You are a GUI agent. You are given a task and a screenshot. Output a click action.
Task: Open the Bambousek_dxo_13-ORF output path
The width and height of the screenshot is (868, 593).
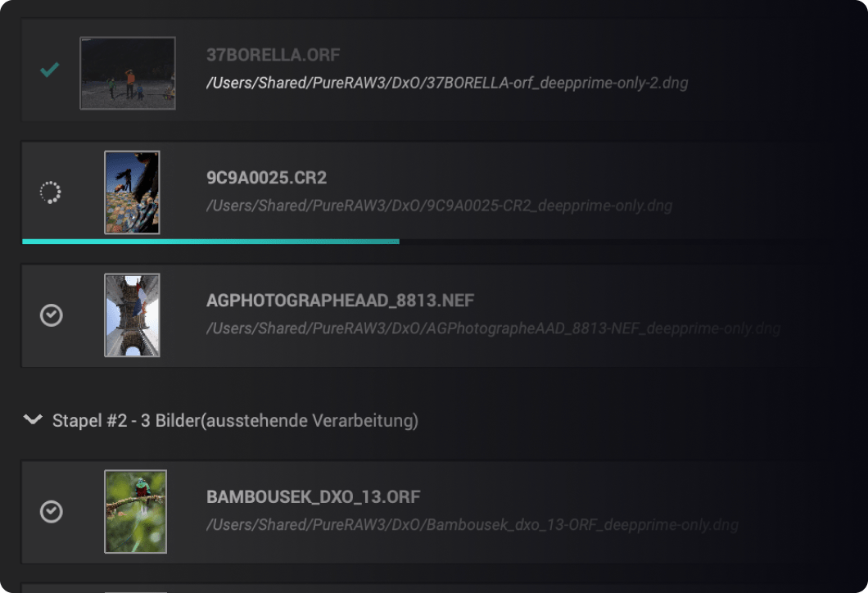[x=472, y=525]
